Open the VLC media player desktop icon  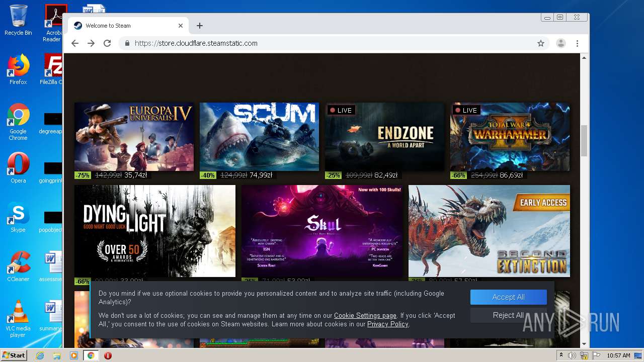(18, 319)
